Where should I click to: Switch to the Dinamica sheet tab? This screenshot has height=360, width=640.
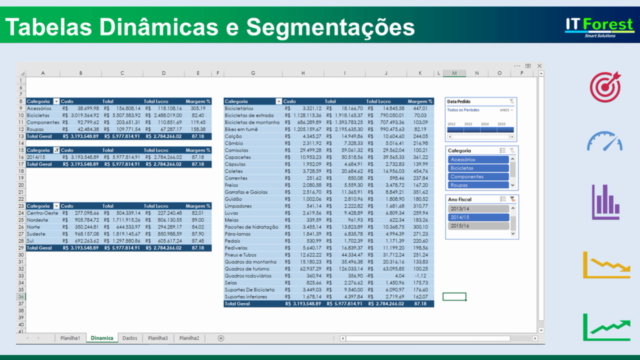[102, 338]
